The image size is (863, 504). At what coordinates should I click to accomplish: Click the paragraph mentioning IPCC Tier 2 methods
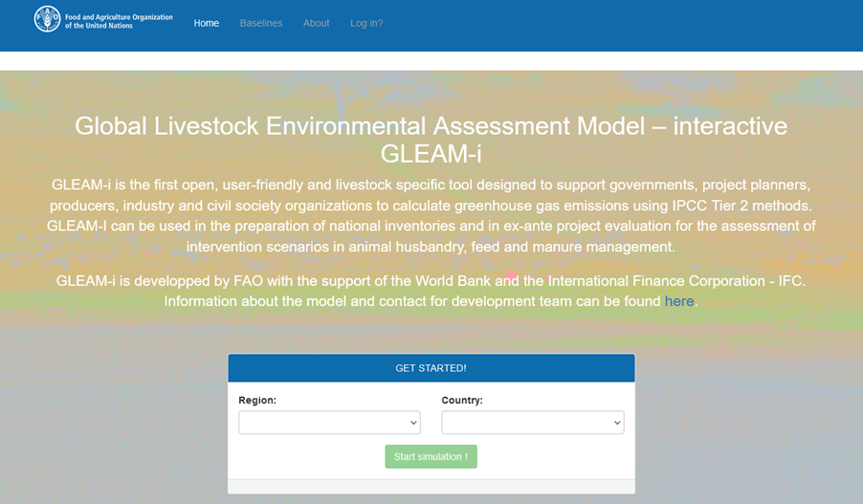(431, 215)
